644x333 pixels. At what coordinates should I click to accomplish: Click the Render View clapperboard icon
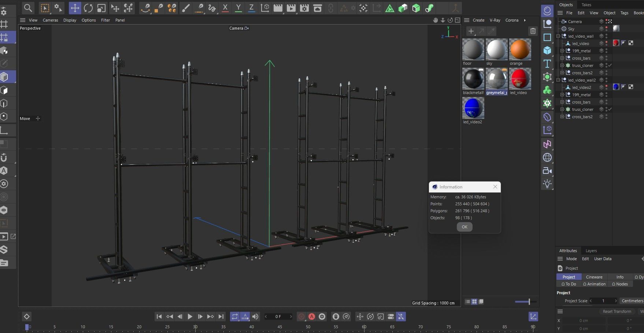click(278, 8)
